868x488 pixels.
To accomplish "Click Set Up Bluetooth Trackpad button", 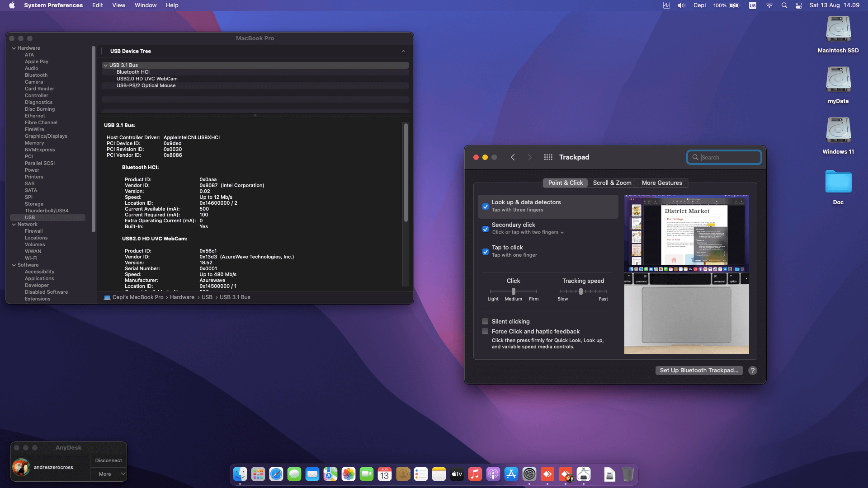I will tap(698, 370).
